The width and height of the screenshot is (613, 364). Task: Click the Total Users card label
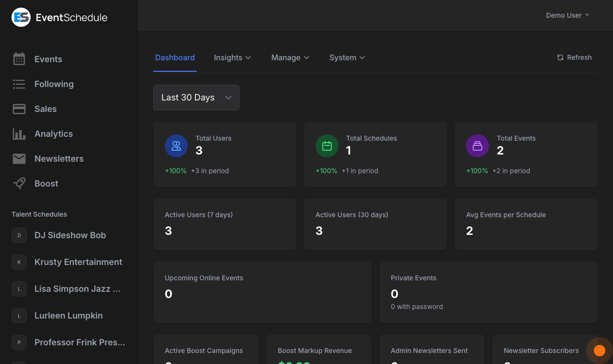click(213, 138)
